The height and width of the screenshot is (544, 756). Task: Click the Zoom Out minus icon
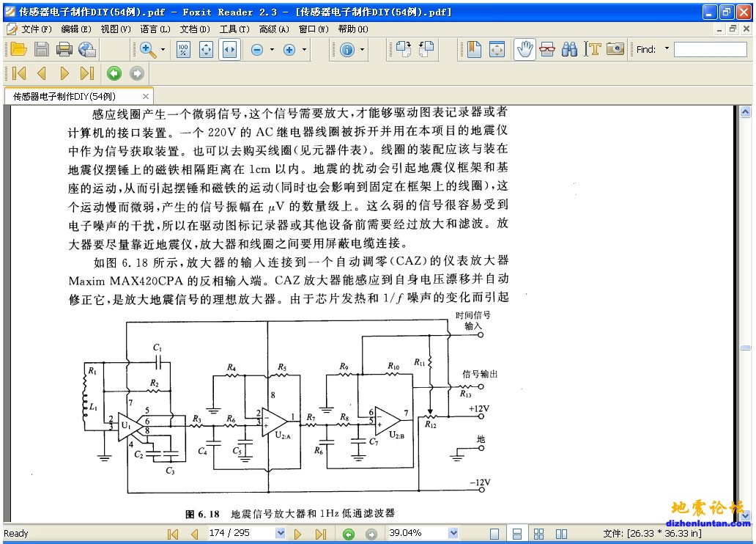tap(257, 50)
